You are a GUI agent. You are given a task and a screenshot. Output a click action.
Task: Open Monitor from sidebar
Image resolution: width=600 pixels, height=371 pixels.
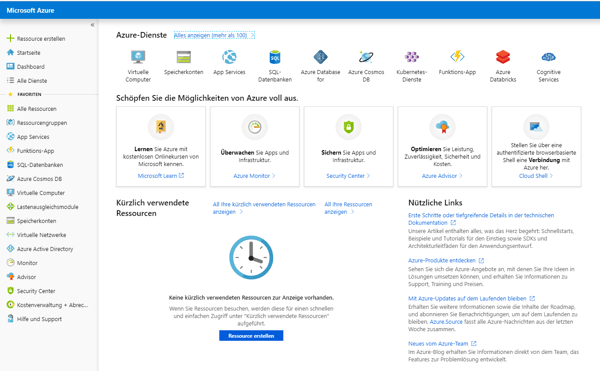pos(27,263)
